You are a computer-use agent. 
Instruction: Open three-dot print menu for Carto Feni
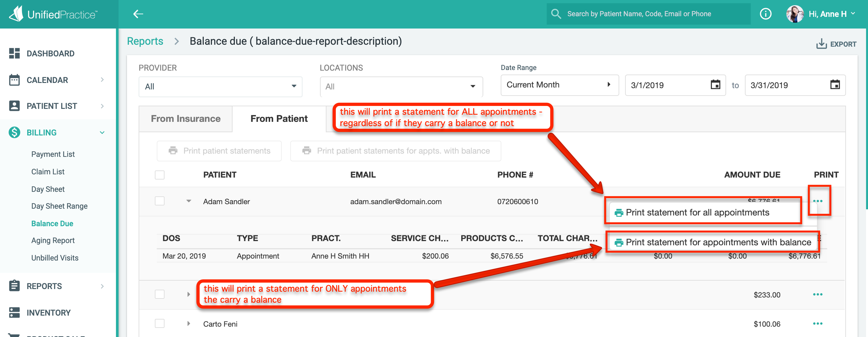[x=817, y=323]
